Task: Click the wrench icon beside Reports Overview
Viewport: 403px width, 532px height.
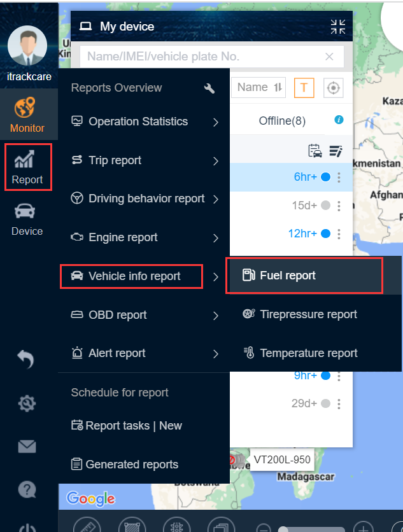Action: [x=209, y=88]
